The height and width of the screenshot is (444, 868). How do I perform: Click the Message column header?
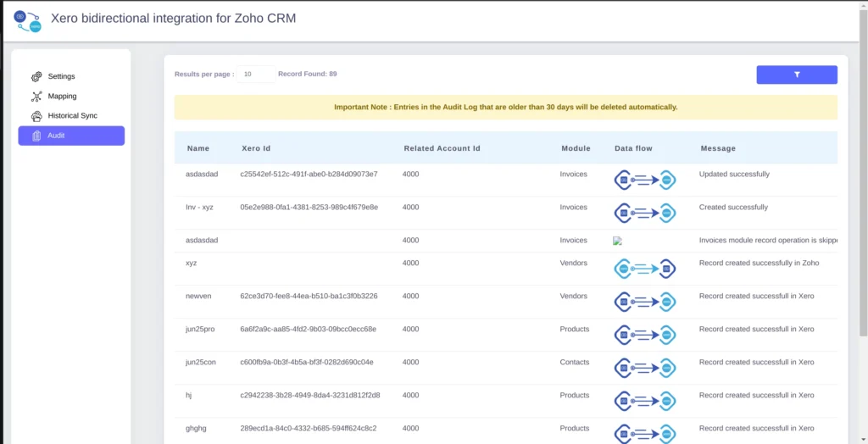point(718,148)
